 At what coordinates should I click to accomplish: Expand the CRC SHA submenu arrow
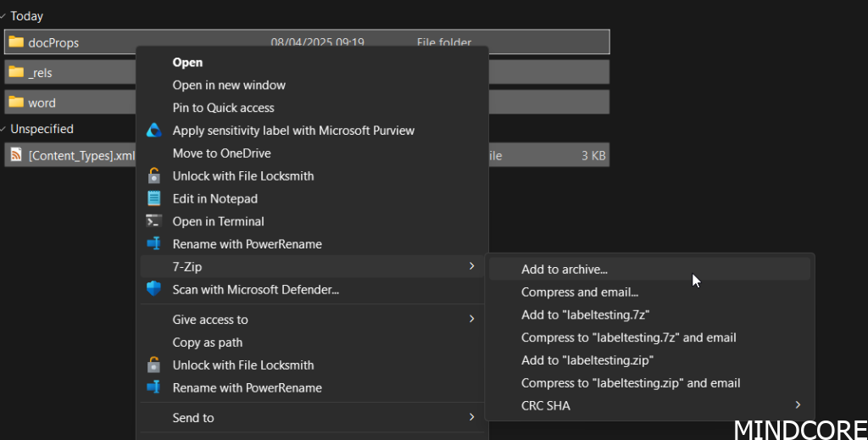point(798,405)
